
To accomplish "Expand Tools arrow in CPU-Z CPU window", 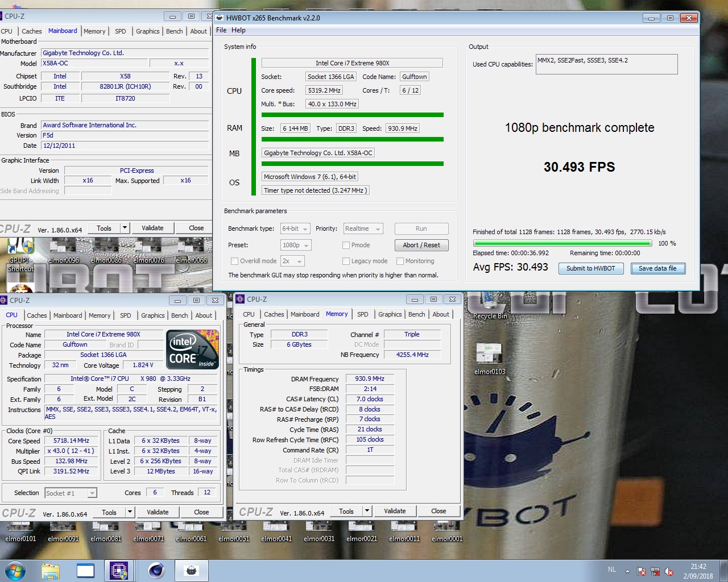I will click(x=130, y=512).
